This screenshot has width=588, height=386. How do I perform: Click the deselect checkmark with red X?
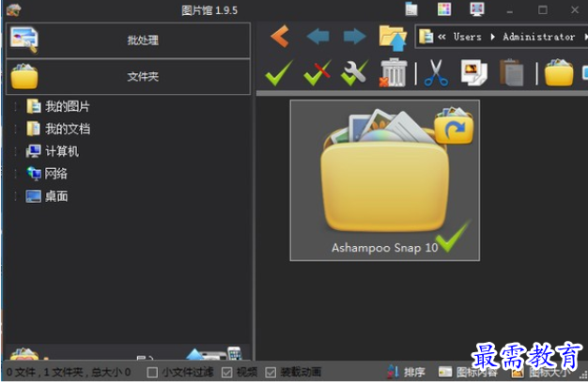pos(317,72)
